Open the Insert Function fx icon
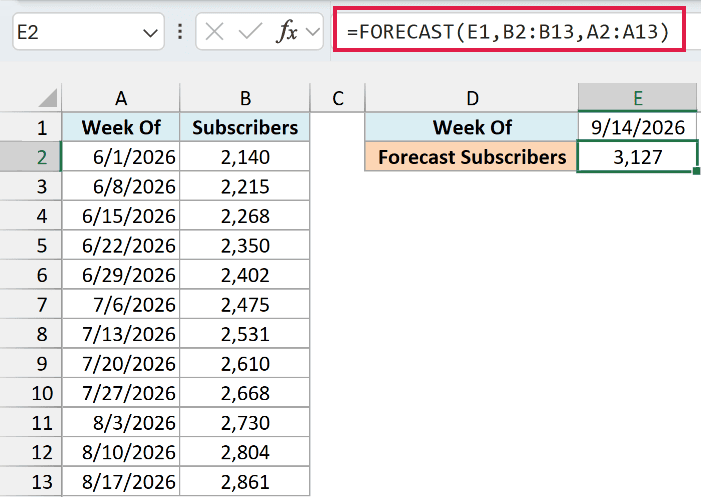The height and width of the screenshot is (497, 701). pyautogui.click(x=287, y=32)
